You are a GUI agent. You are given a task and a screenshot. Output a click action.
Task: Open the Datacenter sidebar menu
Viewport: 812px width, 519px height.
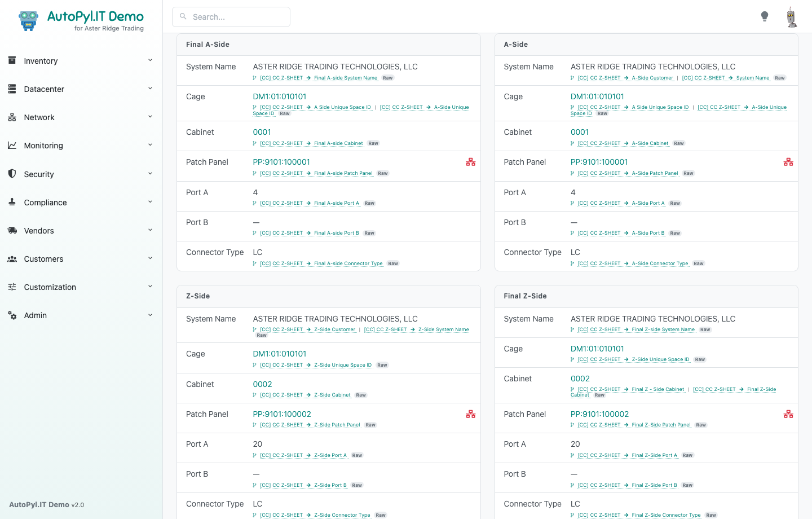coord(81,89)
